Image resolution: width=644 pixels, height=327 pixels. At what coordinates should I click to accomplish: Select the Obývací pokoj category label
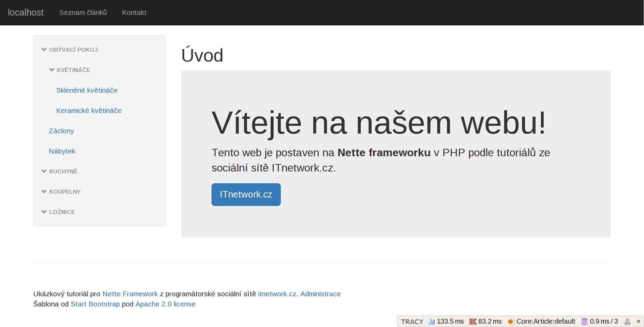tap(74, 50)
